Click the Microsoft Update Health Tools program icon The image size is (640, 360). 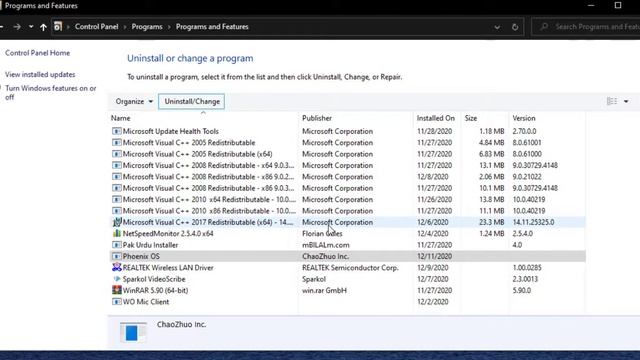point(117,131)
